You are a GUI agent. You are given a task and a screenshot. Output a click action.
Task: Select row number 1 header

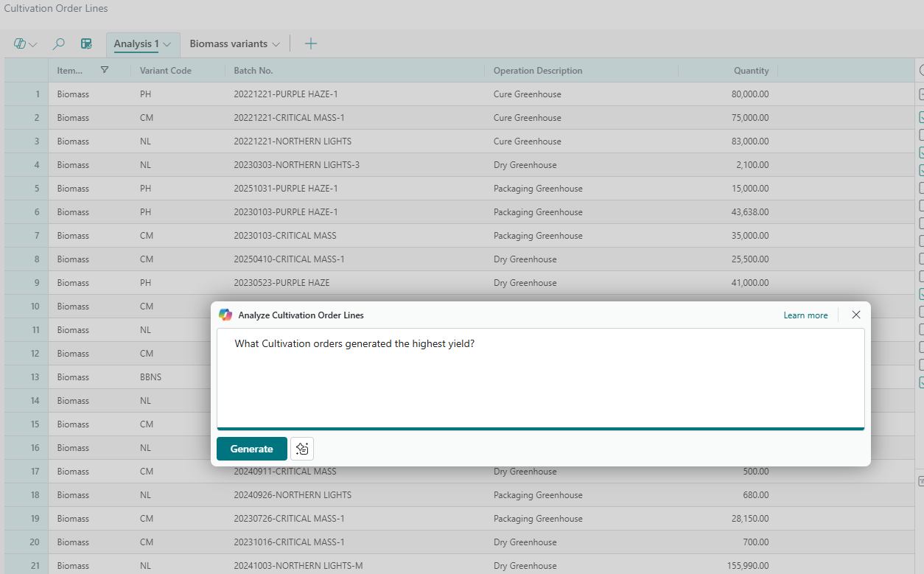27,94
